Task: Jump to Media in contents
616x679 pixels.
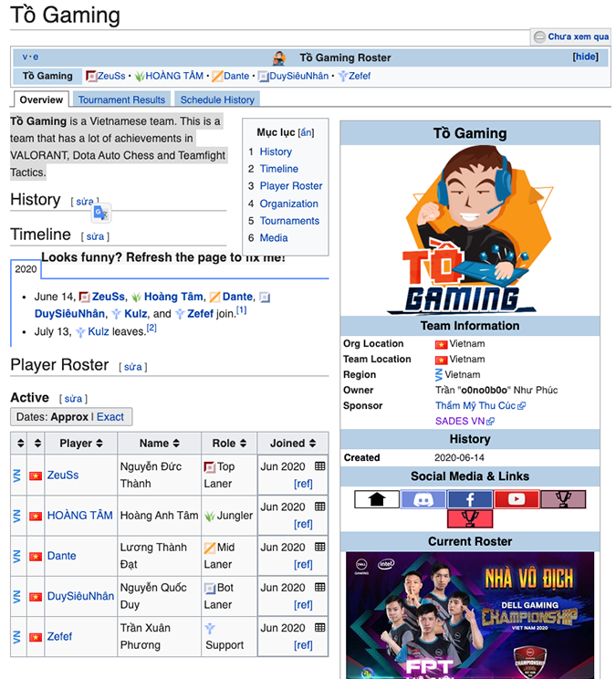Action: (x=274, y=237)
